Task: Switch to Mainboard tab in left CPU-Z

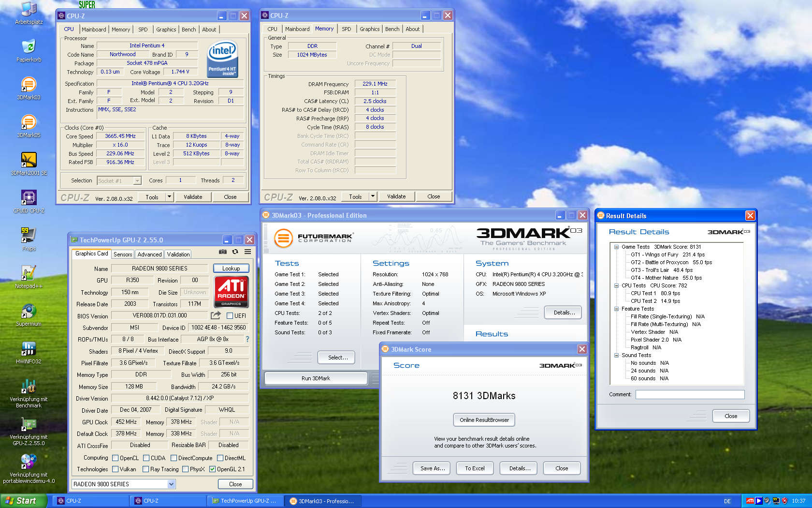Action: tap(94, 30)
